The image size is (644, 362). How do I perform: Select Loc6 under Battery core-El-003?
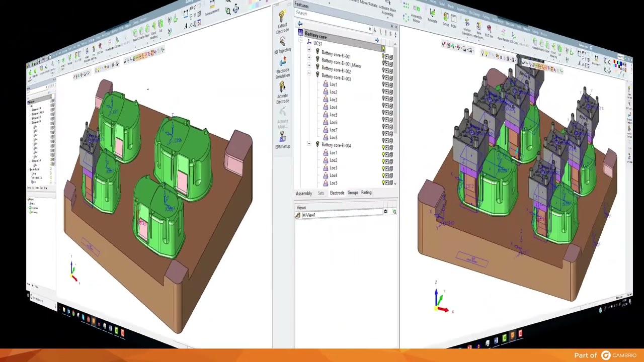[x=333, y=122]
